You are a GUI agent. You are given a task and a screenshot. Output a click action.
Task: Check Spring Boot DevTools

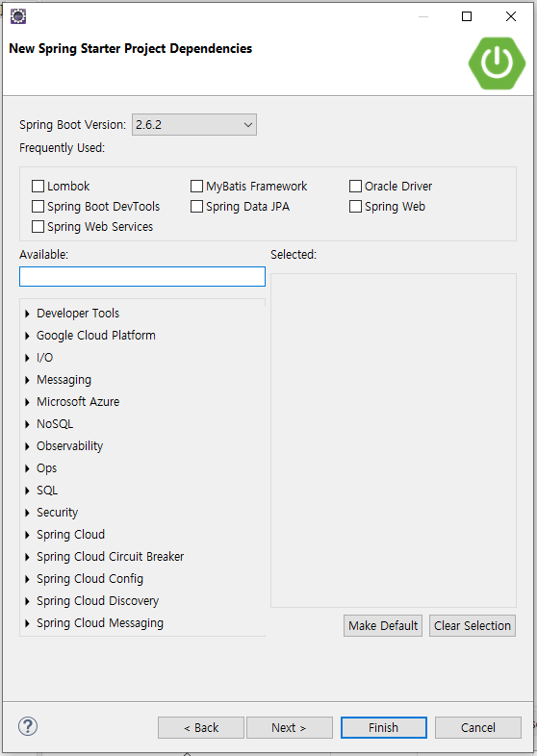[38, 207]
